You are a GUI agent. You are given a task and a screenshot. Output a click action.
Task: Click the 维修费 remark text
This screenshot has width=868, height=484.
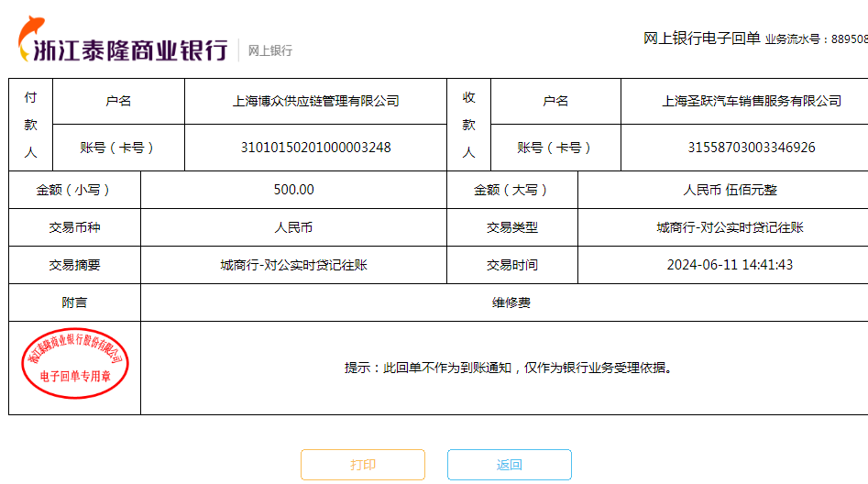point(511,302)
